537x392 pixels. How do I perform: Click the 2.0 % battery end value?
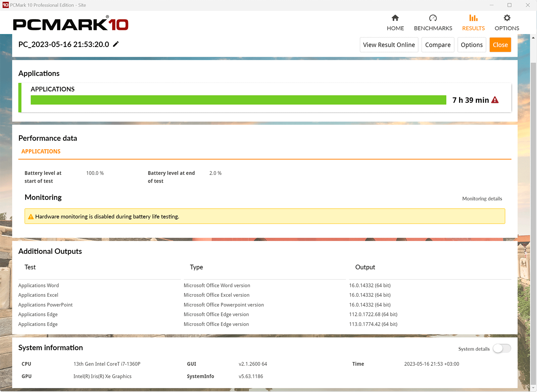[x=215, y=173]
